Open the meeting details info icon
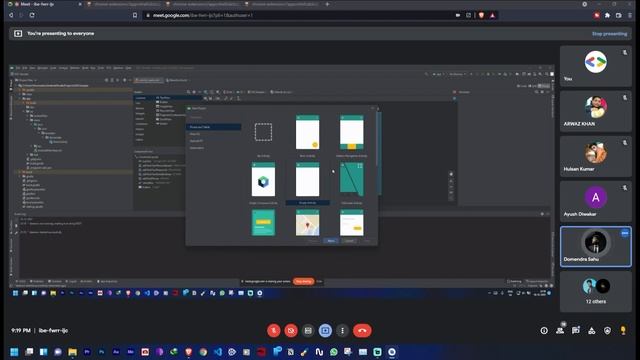The image size is (640, 360). coord(544,331)
